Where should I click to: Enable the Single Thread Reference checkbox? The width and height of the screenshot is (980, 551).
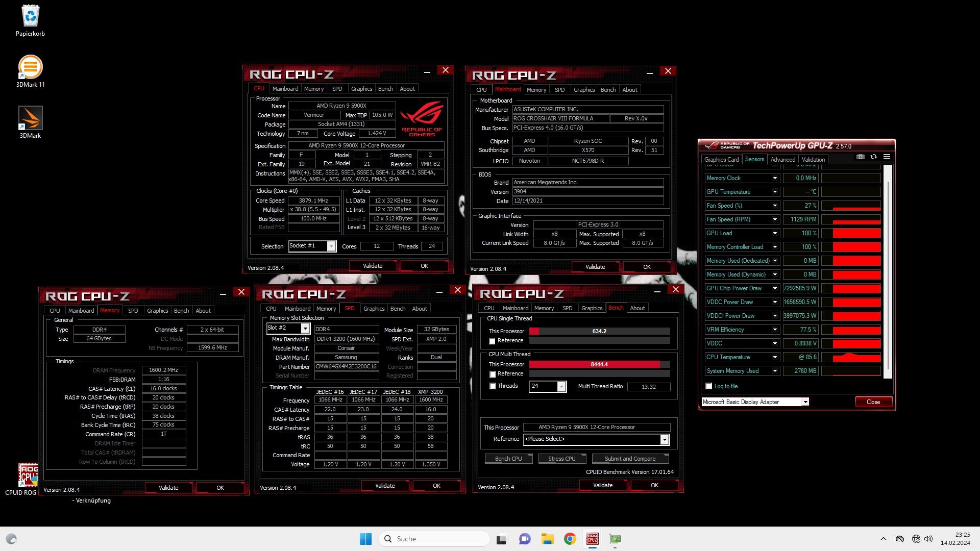[x=493, y=341]
